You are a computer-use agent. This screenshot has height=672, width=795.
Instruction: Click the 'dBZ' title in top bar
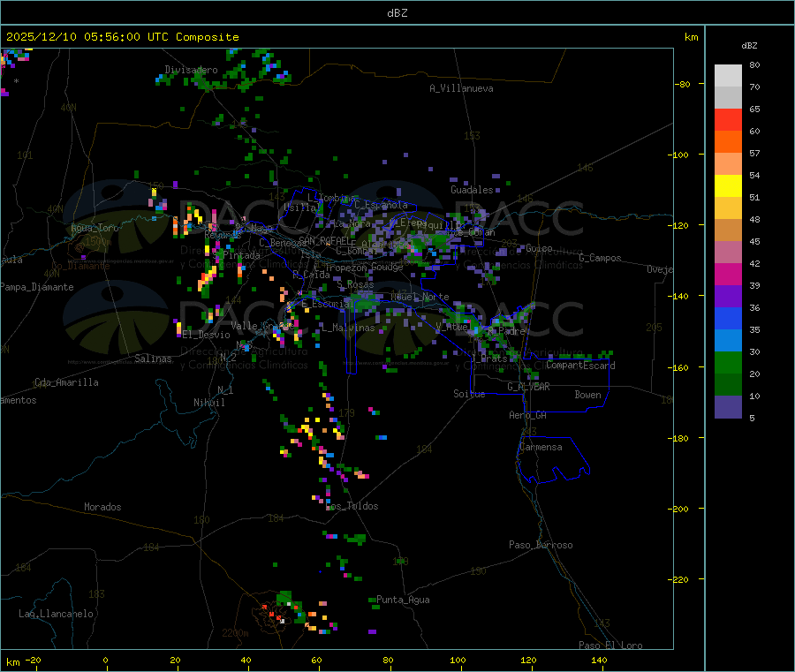[397, 13]
